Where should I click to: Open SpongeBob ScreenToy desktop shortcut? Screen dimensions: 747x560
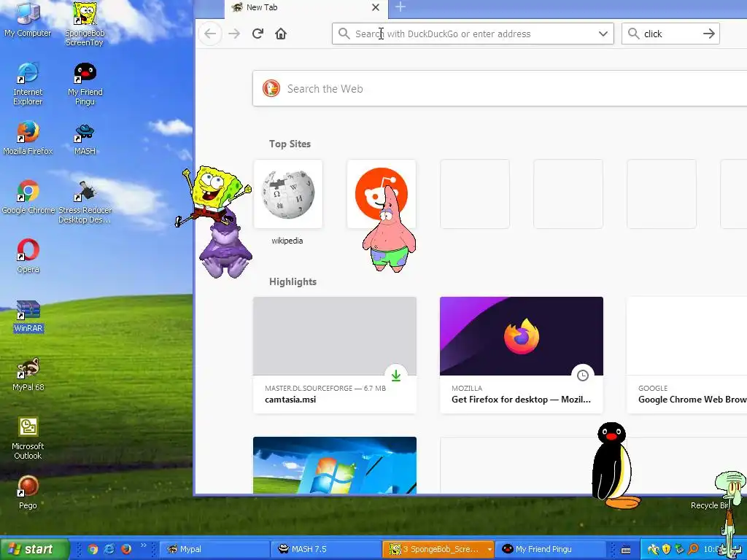coord(85,24)
